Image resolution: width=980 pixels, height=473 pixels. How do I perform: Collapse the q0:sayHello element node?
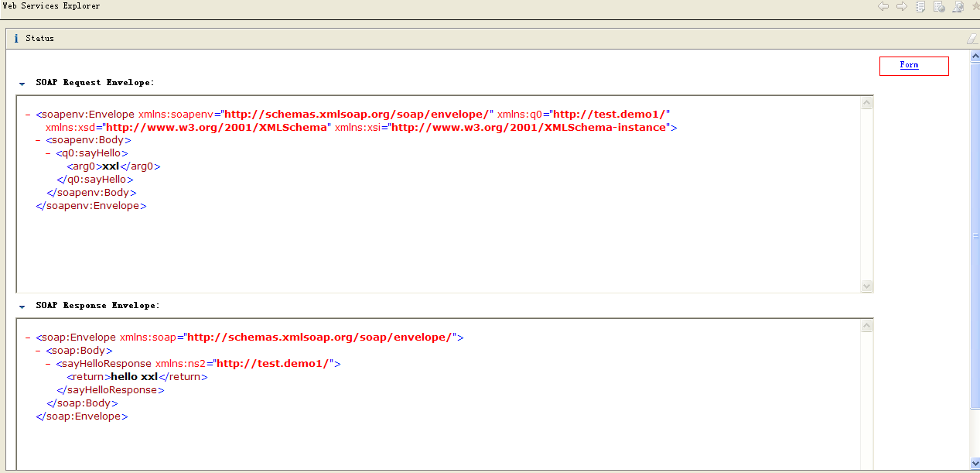[x=48, y=153]
